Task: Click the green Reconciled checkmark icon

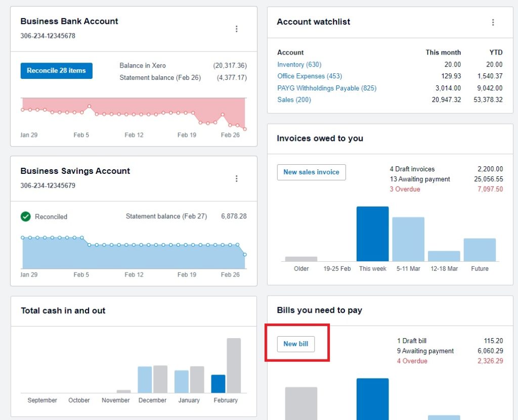Action: coord(26,216)
